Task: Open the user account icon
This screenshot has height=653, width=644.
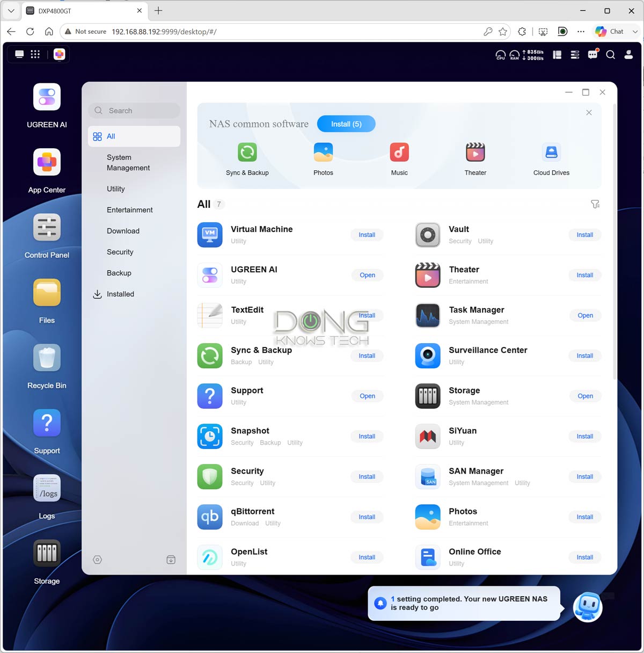Action: [628, 54]
